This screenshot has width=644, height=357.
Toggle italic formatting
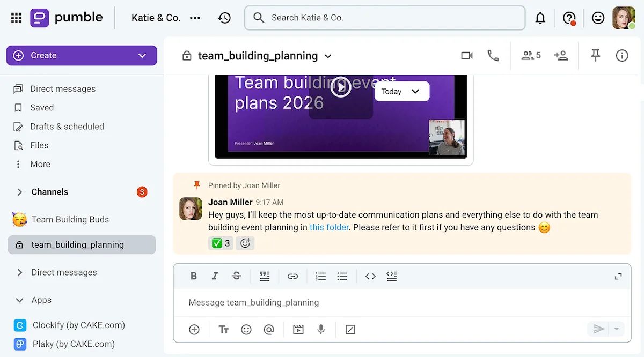click(x=215, y=276)
